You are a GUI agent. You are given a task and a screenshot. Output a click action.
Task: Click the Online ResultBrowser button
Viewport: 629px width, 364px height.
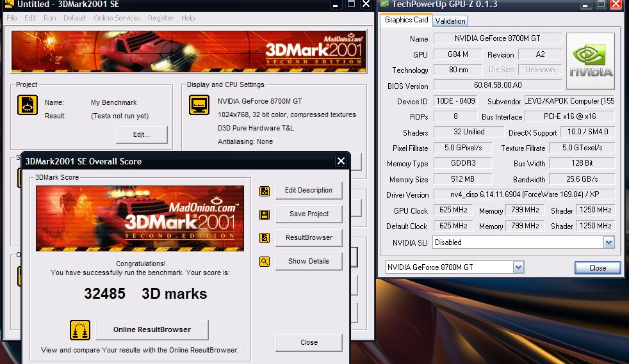pyautogui.click(x=152, y=329)
